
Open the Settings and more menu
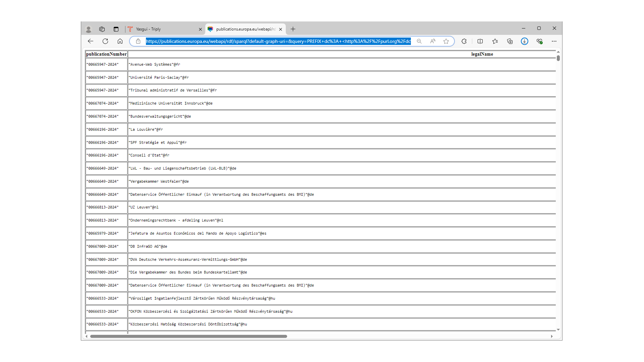click(x=554, y=41)
